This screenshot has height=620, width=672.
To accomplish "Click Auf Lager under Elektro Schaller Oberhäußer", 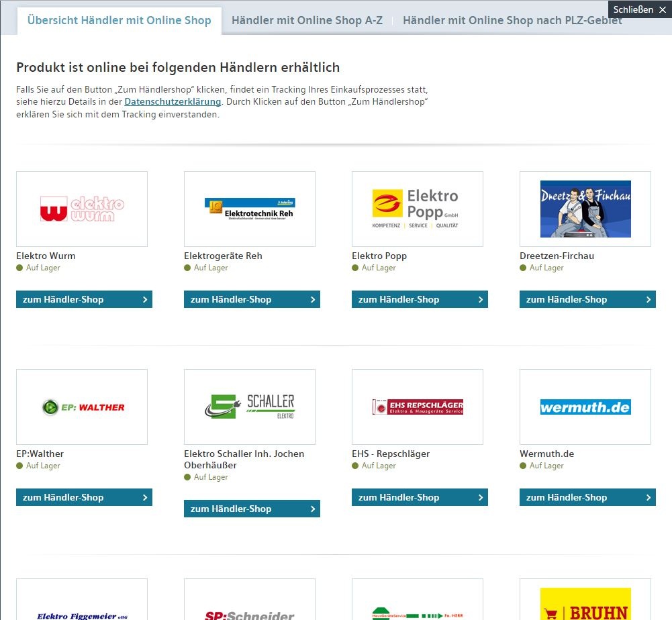I will 205,477.
